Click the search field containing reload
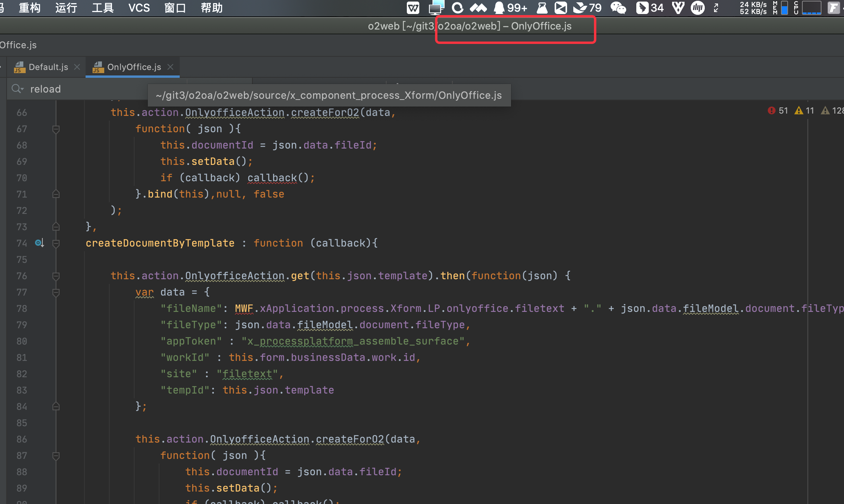The height and width of the screenshot is (504, 844). coord(78,89)
